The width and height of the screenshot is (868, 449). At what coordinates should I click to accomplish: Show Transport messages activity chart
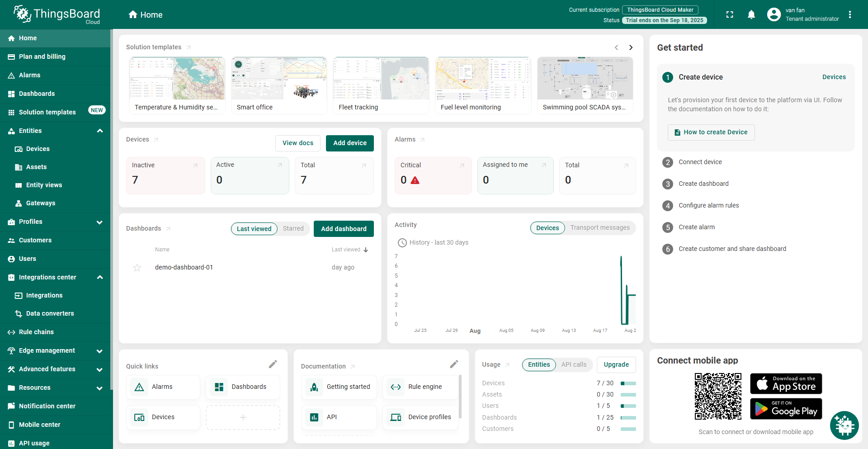[x=600, y=228]
